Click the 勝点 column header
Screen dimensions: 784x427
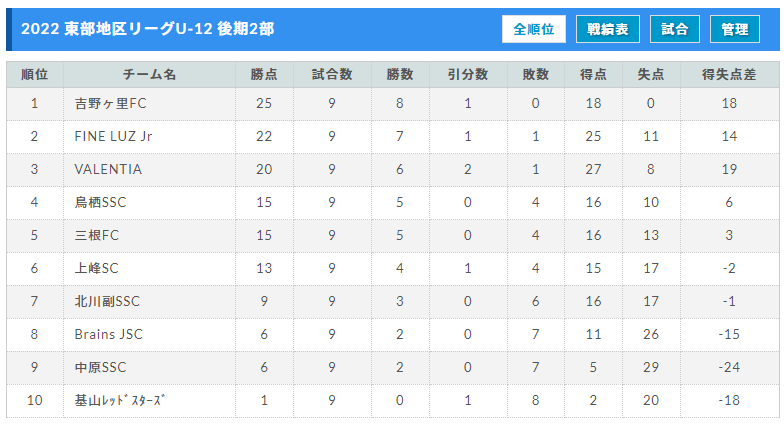(264, 75)
